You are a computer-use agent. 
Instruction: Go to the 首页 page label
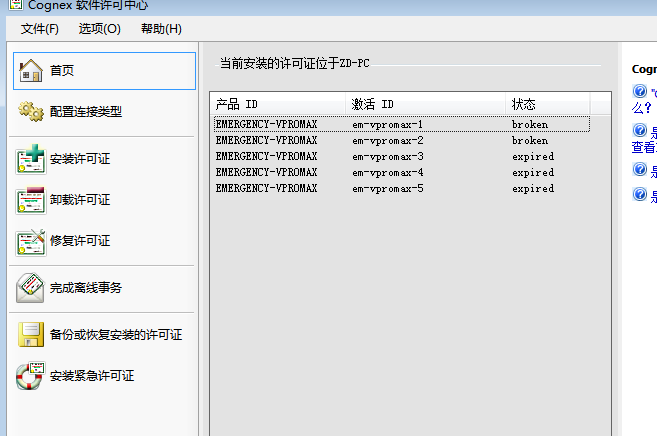tap(62, 70)
